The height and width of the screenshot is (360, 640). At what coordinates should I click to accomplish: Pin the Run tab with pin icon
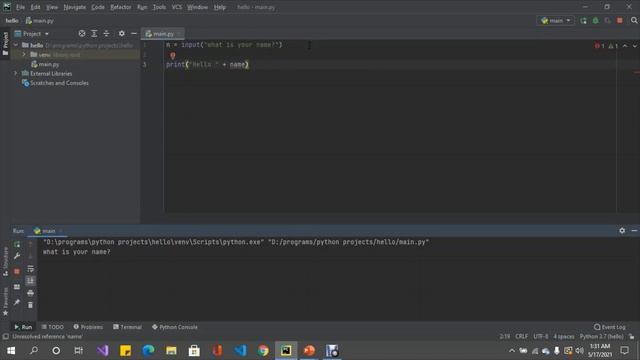coord(17,302)
